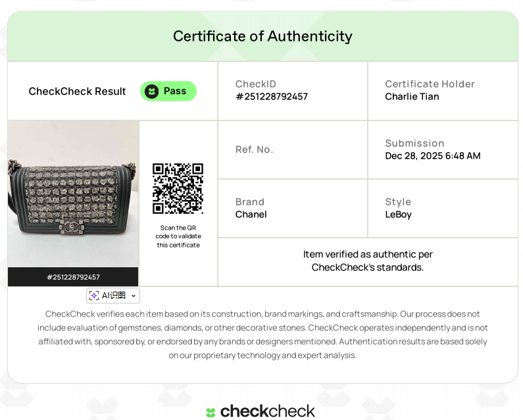Click the AI识图 scan icon

(x=94, y=296)
